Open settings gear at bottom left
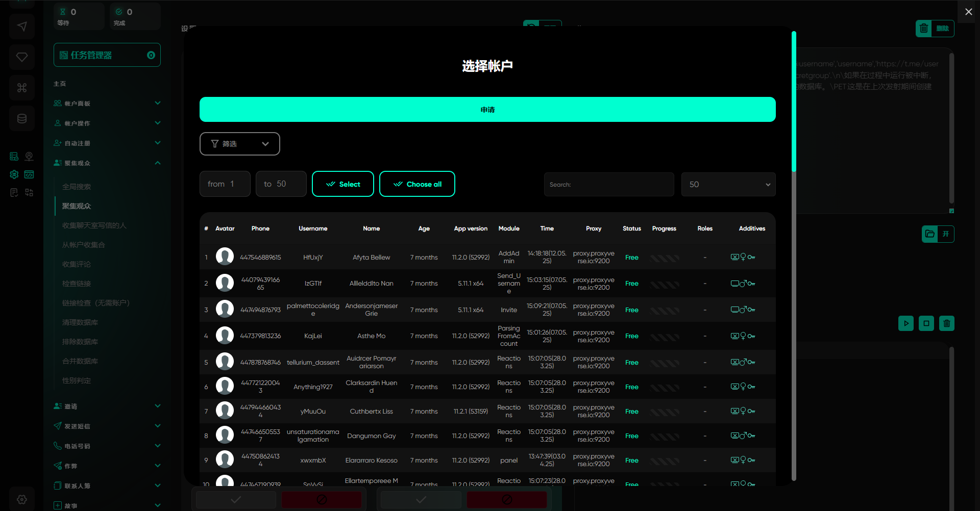Screen dimensions: 980x511 22,499
